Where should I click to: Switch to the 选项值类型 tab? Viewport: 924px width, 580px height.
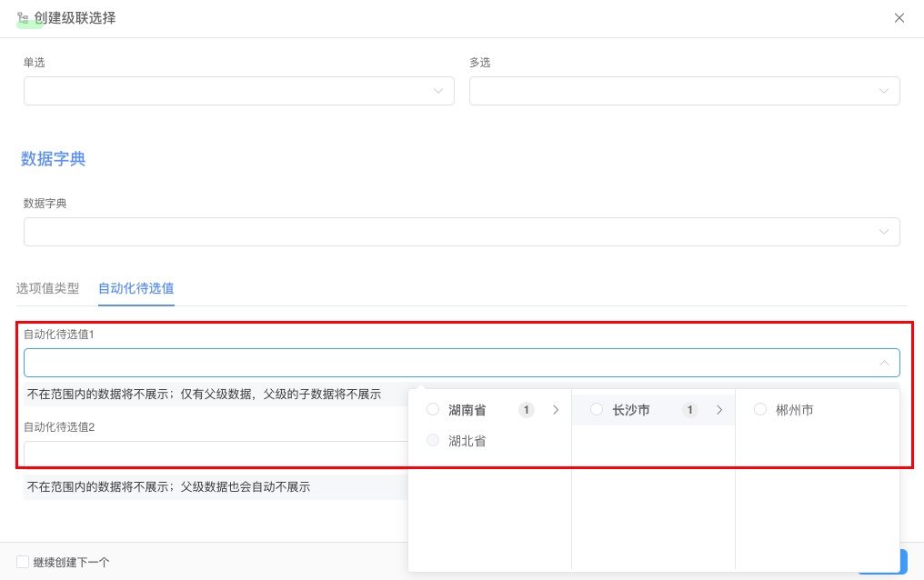pos(46,288)
